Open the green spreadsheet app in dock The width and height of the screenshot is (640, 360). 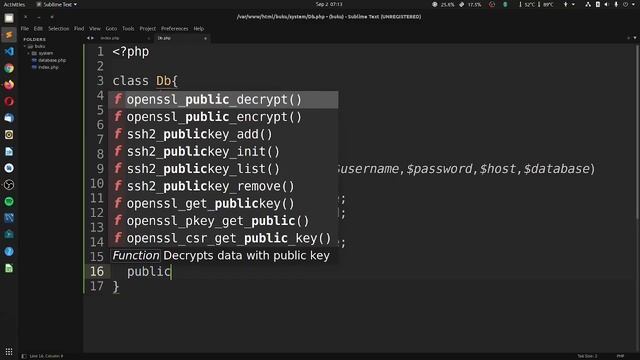pyautogui.click(x=9, y=268)
